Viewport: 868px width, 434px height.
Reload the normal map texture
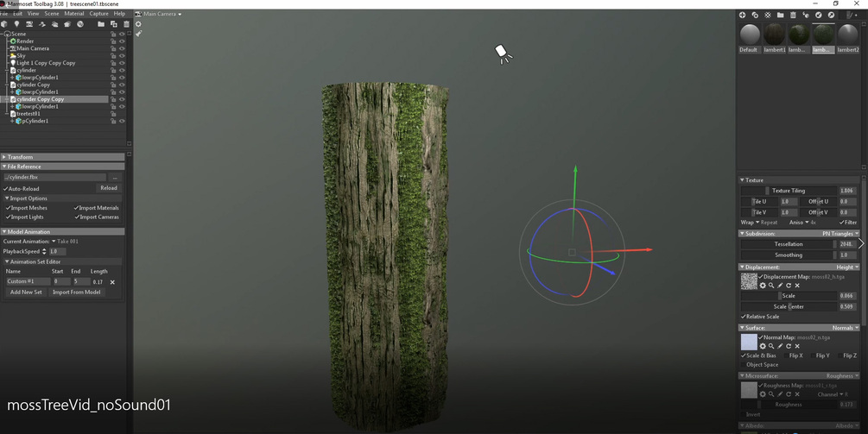click(789, 347)
